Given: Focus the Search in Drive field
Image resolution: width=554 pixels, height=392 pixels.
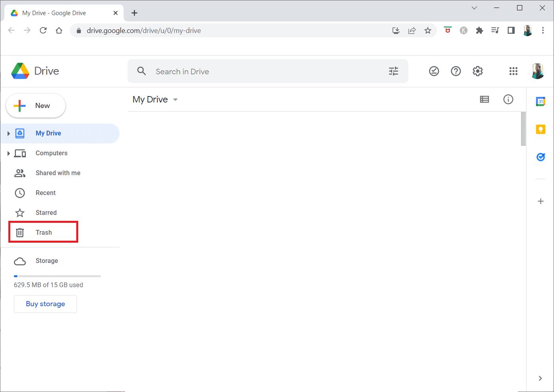Looking at the screenshot, I should pyautogui.click(x=268, y=71).
